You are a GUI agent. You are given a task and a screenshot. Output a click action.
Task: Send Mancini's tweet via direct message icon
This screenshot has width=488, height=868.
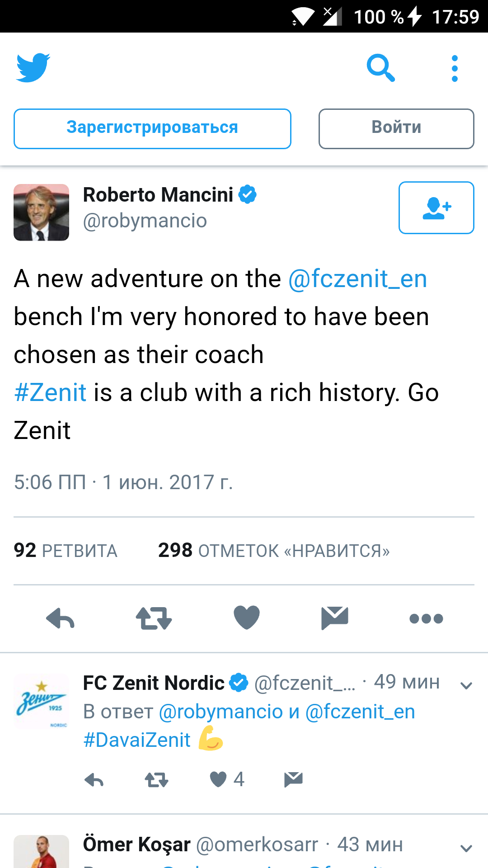point(335,618)
